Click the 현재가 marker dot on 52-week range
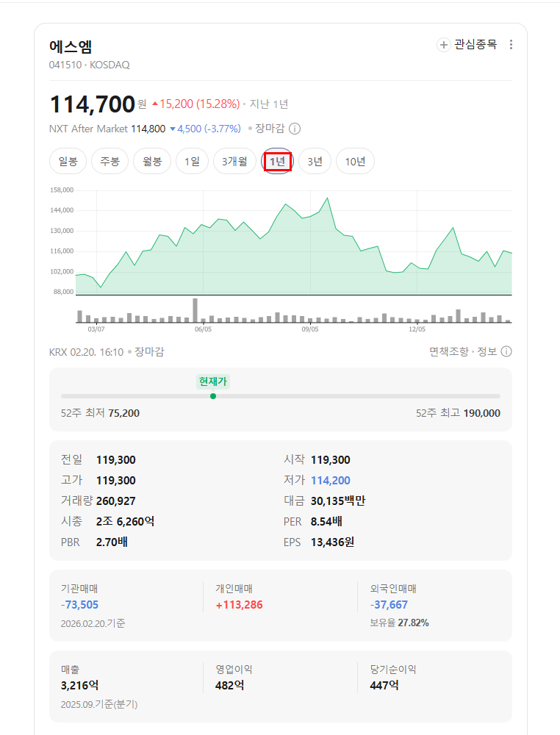This screenshot has height=735, width=560. 213,396
